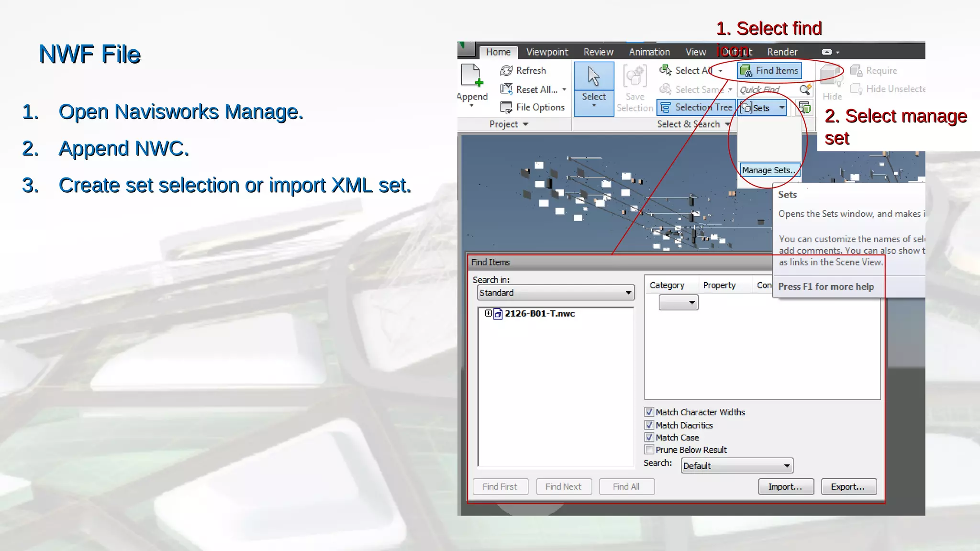
Task: Toggle the Match Diacritics checkbox
Action: (649, 425)
